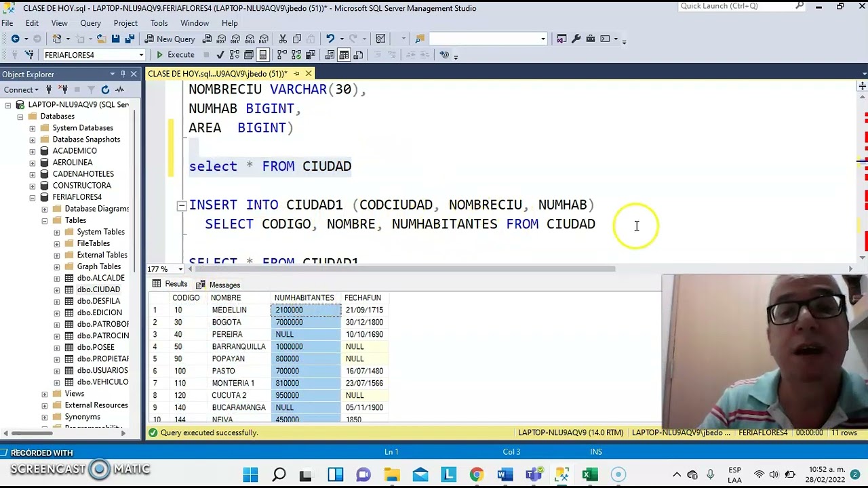Click the MEDELLIN cell in the results
Viewport: 868px width, 488px height.
[240, 310]
